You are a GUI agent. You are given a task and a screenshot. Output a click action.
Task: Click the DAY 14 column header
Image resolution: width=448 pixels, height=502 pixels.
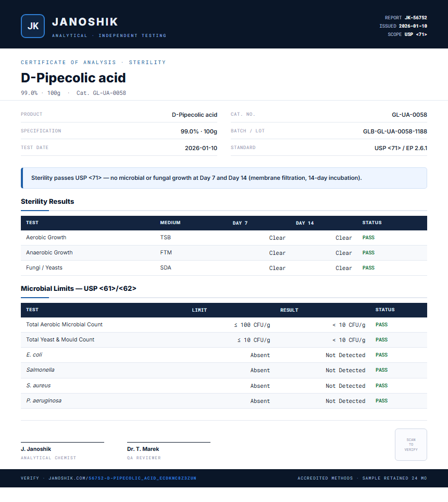point(305,223)
